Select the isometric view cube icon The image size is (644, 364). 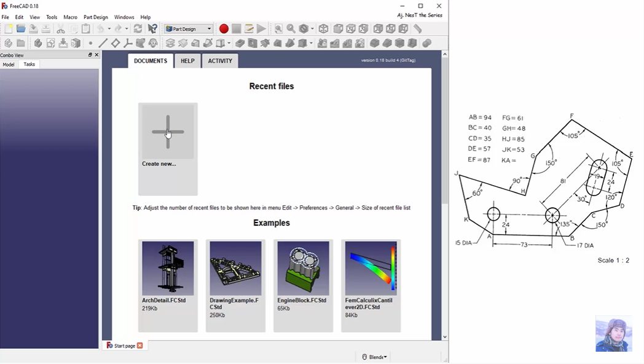(323, 29)
